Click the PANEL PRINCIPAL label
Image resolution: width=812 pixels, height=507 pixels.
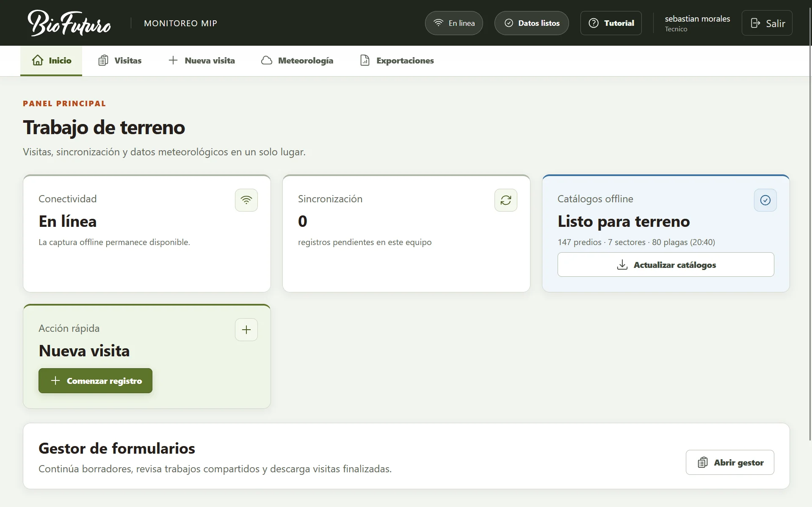[64, 104]
